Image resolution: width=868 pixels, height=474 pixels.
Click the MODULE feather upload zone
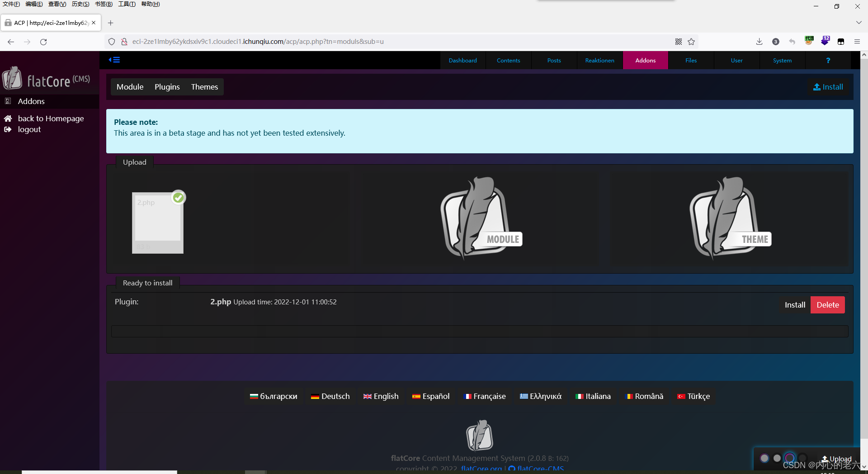point(481,218)
